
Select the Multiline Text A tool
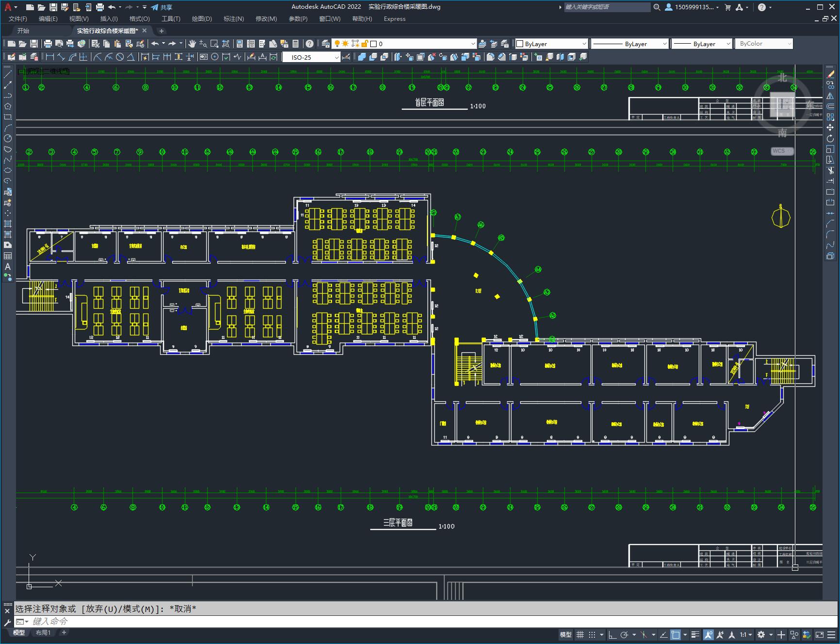[x=8, y=266]
